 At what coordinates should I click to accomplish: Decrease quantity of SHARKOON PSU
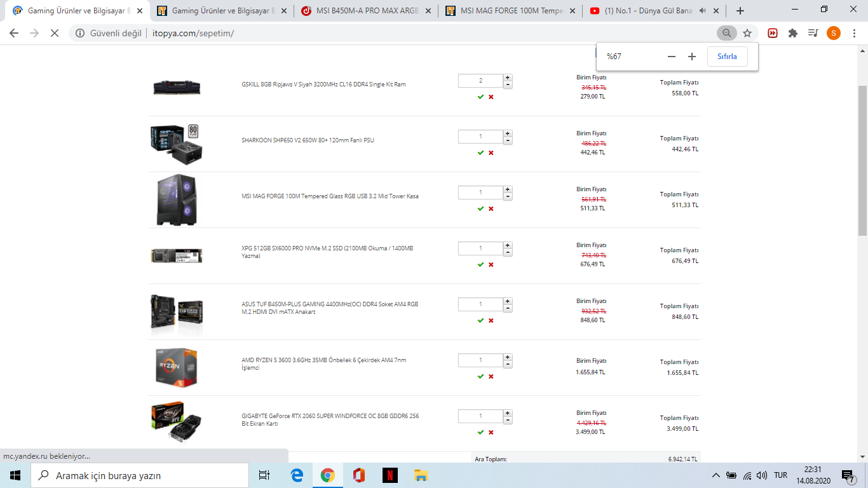point(508,140)
